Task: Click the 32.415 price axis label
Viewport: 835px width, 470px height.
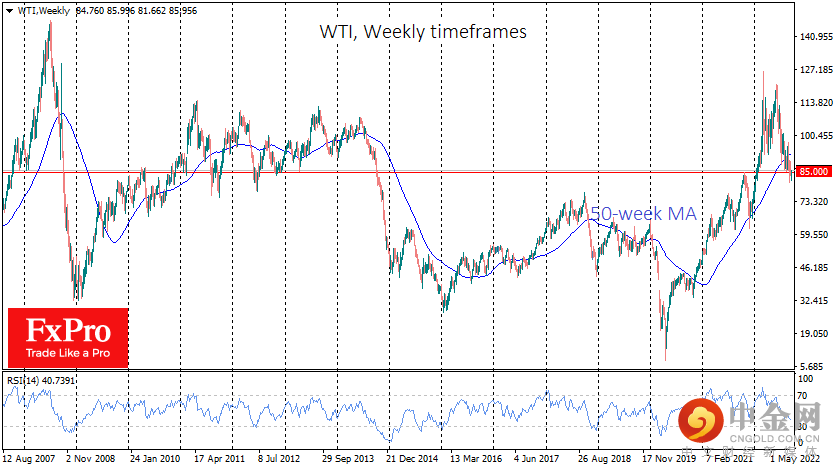Action: tap(814, 300)
